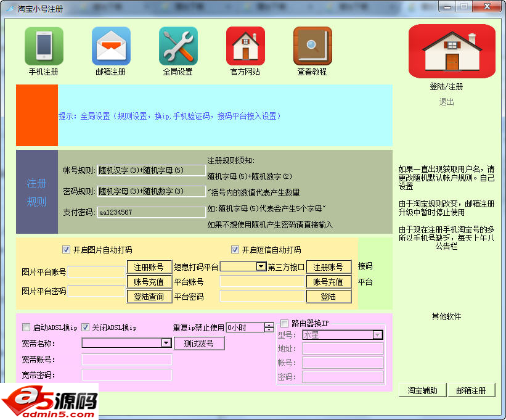Image resolution: width=506 pixels, height=420 pixels.
Task: Click the 邮箱注册 button at bottom right
Action: (x=471, y=390)
